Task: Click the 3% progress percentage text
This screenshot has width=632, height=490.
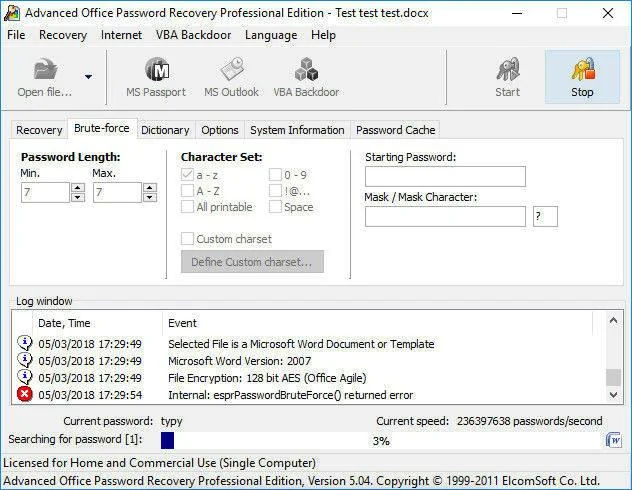Action: [381, 441]
